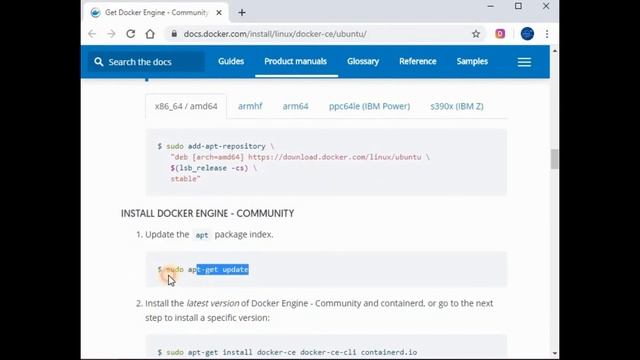Click the apt-get install docker-ce command
The image size is (640, 360).
point(287,352)
